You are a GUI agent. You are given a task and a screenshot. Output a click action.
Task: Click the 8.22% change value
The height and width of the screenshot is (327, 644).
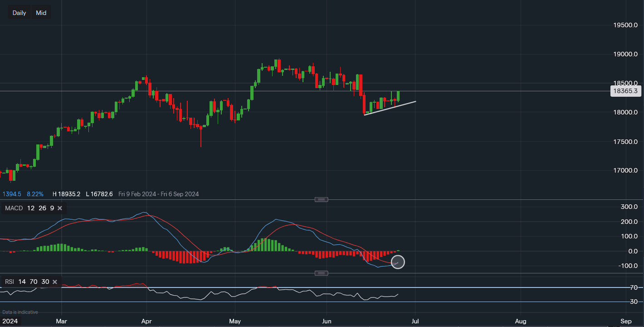[x=35, y=194]
